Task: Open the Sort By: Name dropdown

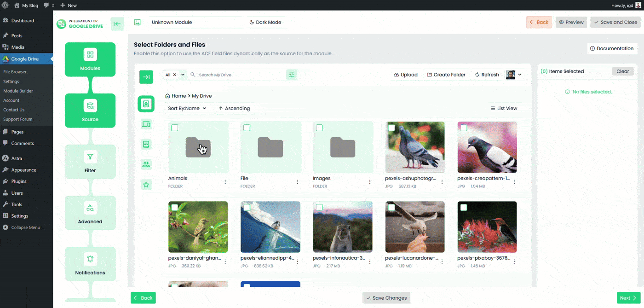Action: [187, 108]
